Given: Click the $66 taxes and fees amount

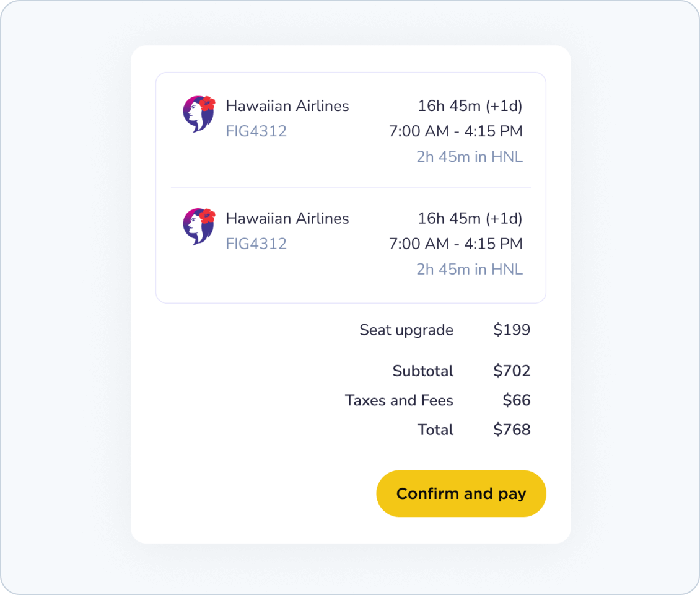Looking at the screenshot, I should click(517, 400).
